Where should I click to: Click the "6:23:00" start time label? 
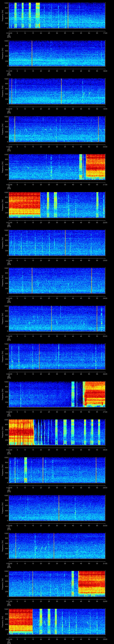pos(9,298)
